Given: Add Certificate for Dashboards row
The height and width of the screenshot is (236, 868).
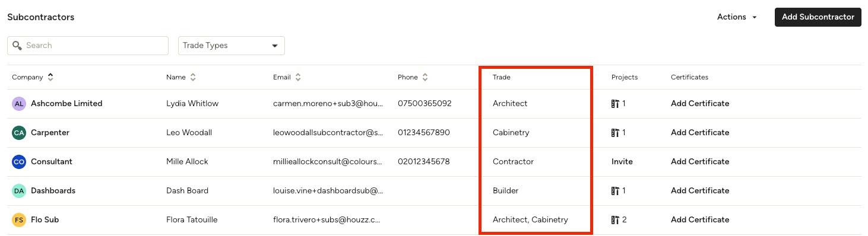Looking at the screenshot, I should [x=700, y=191].
